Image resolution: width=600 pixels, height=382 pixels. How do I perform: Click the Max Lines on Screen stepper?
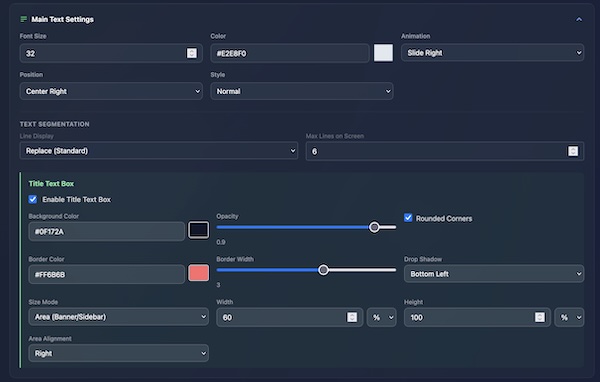point(573,151)
